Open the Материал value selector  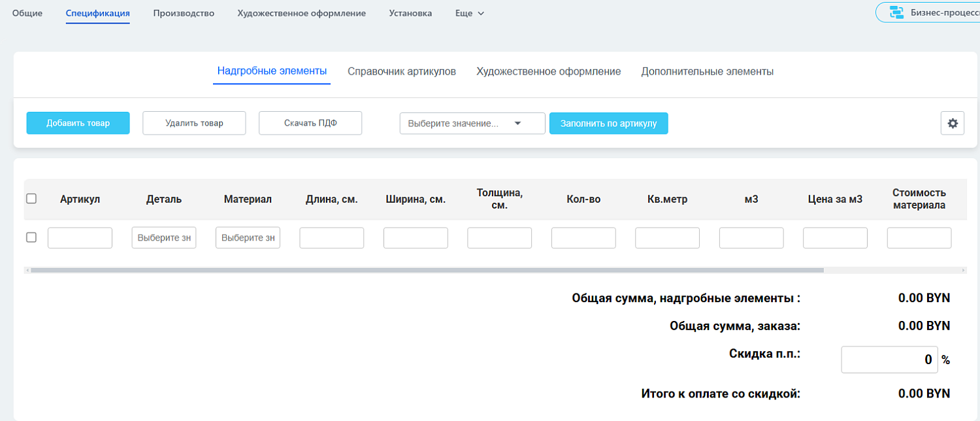(x=248, y=237)
